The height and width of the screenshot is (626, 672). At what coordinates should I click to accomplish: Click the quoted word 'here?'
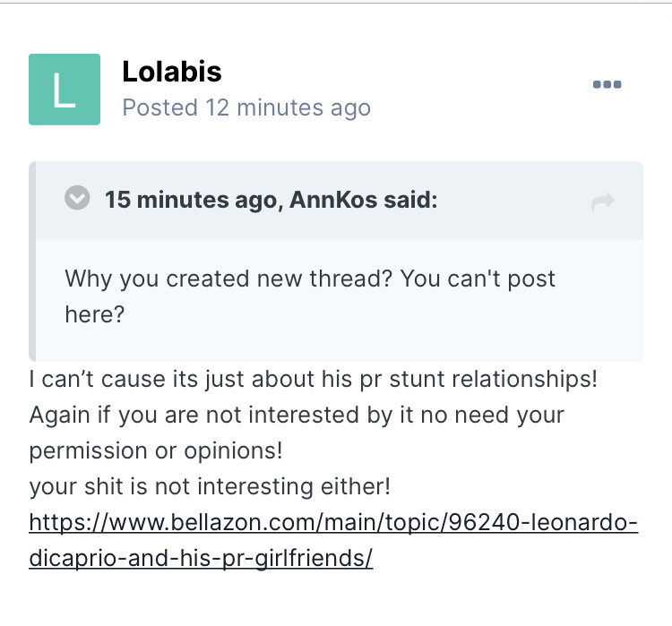94,314
